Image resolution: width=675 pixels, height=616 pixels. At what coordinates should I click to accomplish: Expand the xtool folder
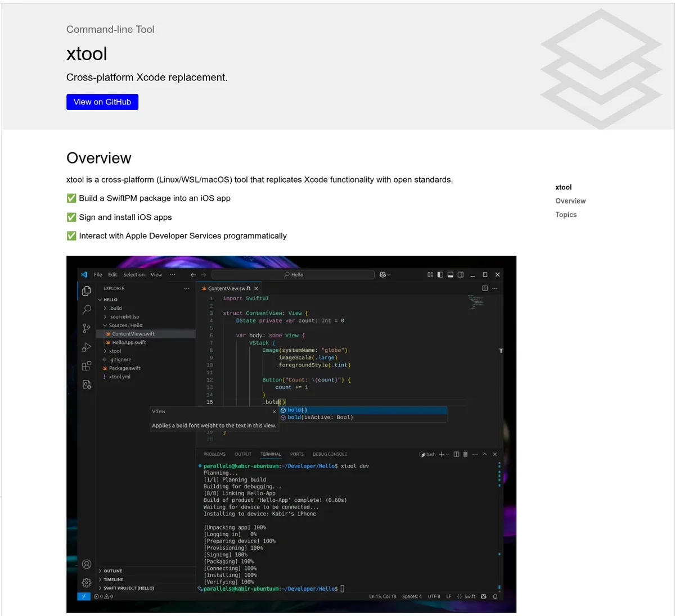[146, 351]
